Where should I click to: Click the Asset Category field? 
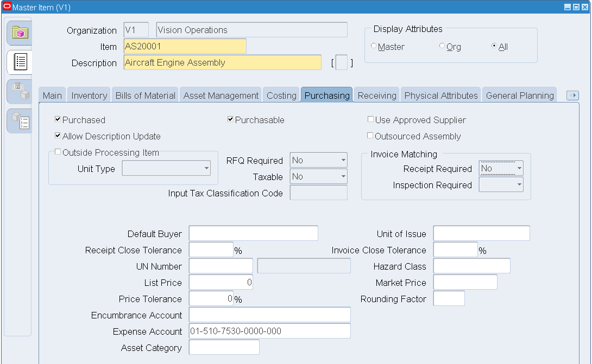(x=224, y=347)
